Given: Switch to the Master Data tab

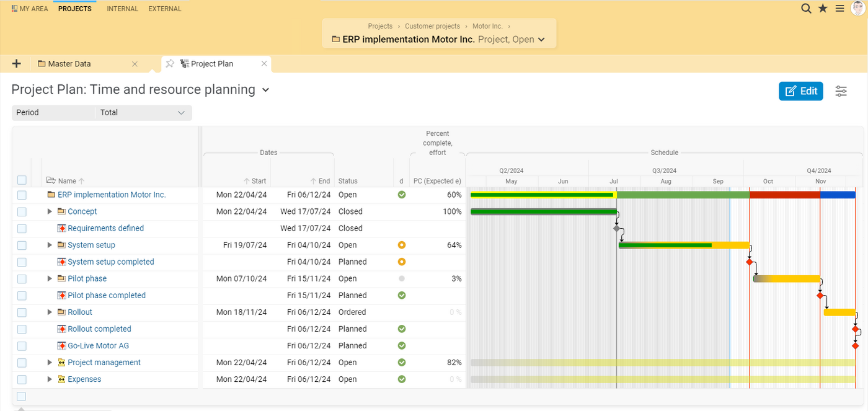Looking at the screenshot, I should point(70,63).
